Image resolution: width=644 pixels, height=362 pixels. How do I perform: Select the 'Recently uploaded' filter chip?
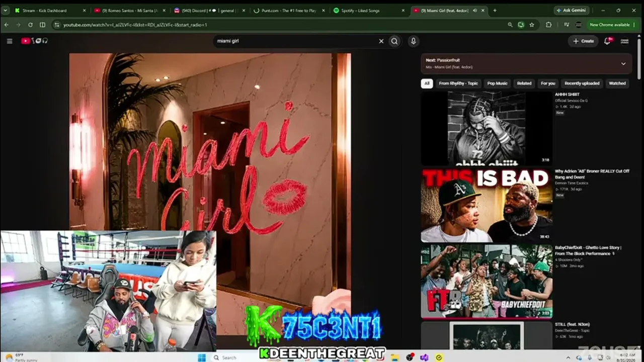tap(582, 83)
